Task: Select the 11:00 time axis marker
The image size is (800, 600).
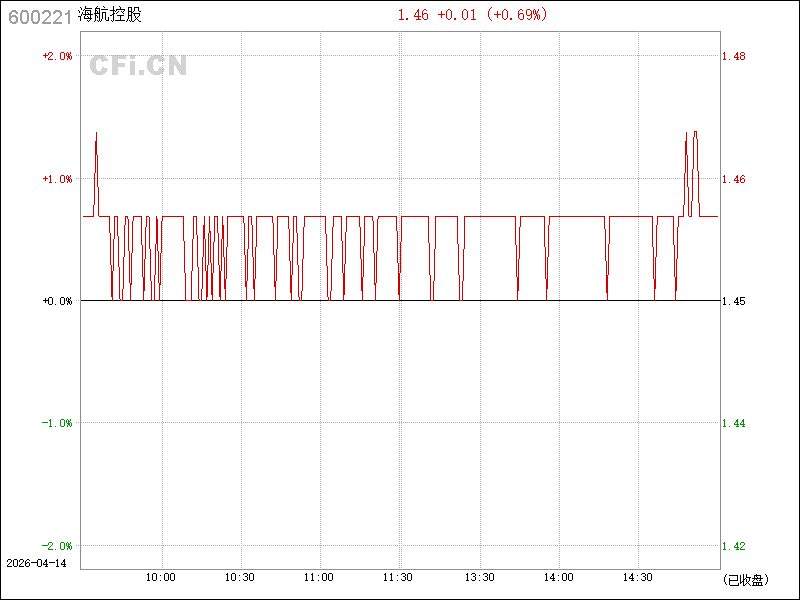Action: point(319,577)
